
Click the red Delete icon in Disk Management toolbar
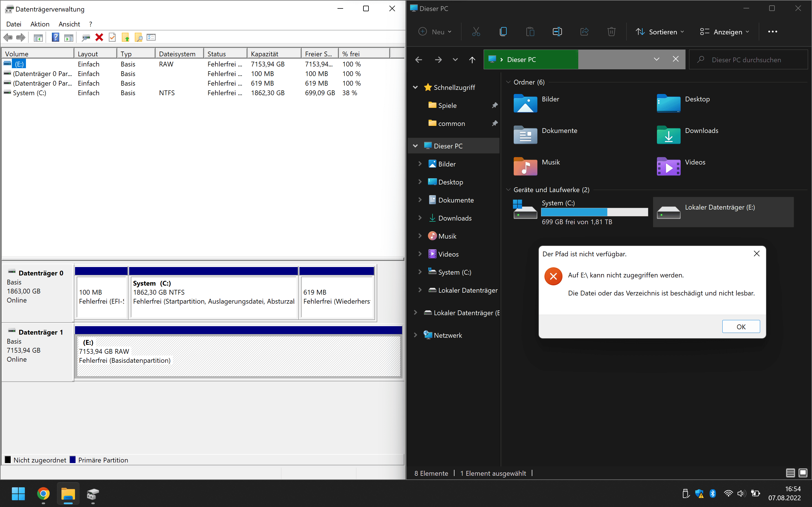click(x=99, y=37)
